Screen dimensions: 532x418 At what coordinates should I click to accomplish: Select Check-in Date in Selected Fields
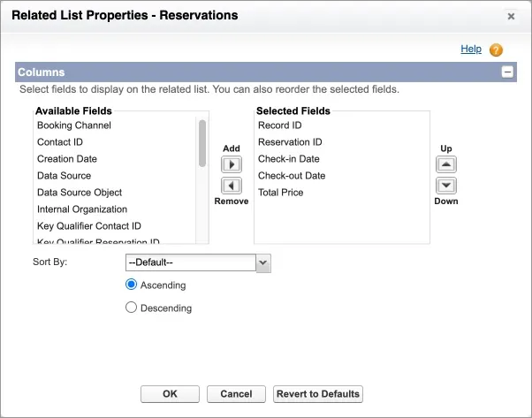click(x=288, y=159)
